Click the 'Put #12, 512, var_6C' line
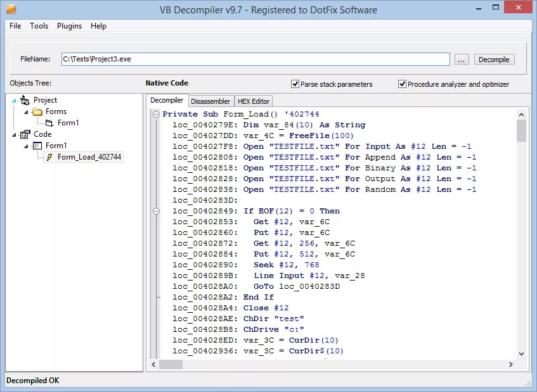Image resolution: width=537 pixels, height=392 pixels. coord(264,254)
